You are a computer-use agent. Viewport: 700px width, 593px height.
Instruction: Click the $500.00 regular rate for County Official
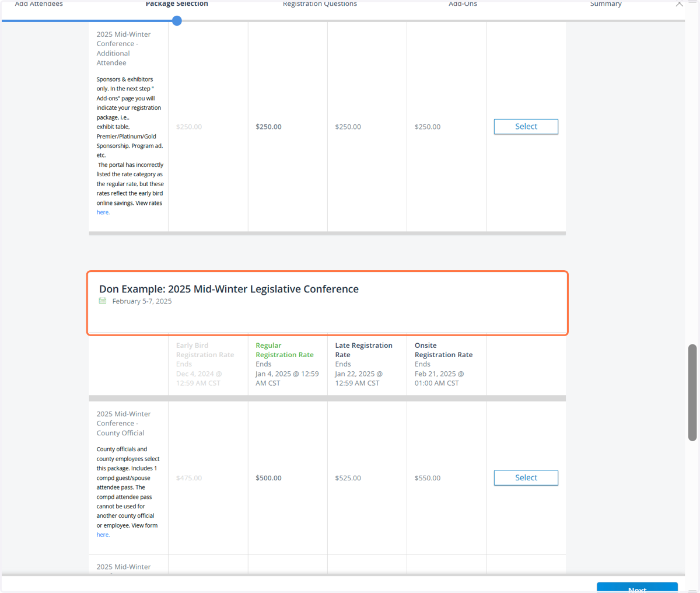pos(268,478)
